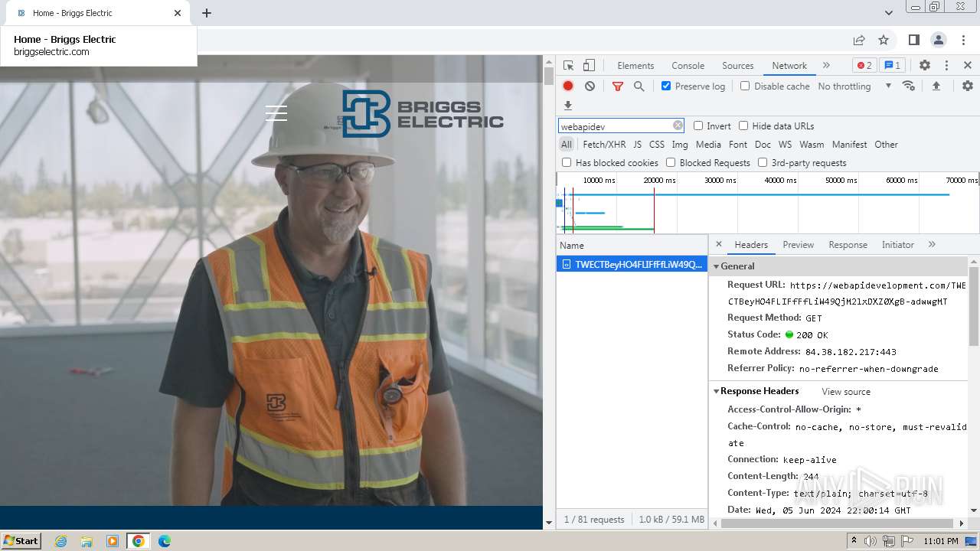This screenshot has height=551, width=980.
Task: Click the inspect element picker icon
Action: [568, 66]
